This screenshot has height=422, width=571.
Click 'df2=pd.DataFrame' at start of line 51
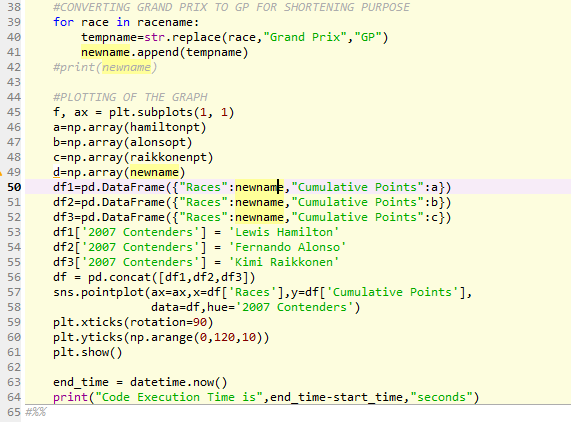pos(109,202)
